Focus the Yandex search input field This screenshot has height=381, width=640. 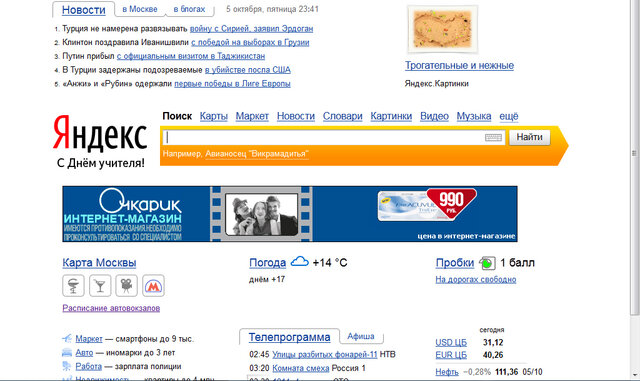[x=333, y=138]
